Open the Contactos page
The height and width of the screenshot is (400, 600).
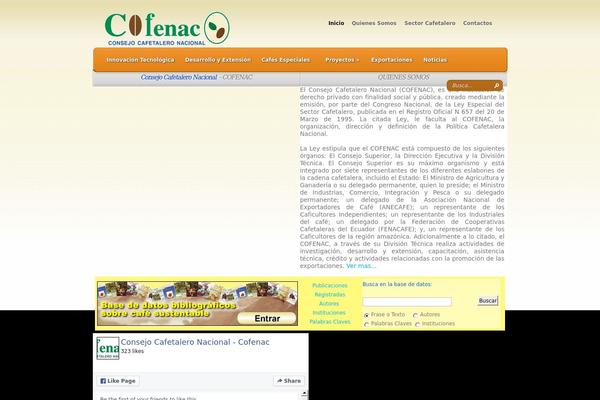[x=477, y=23]
